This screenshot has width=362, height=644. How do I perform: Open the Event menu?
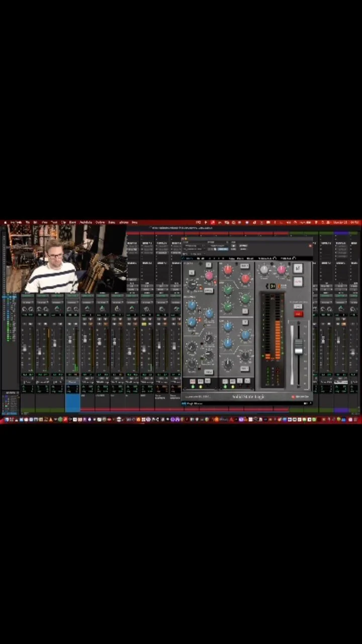[x=72, y=222]
